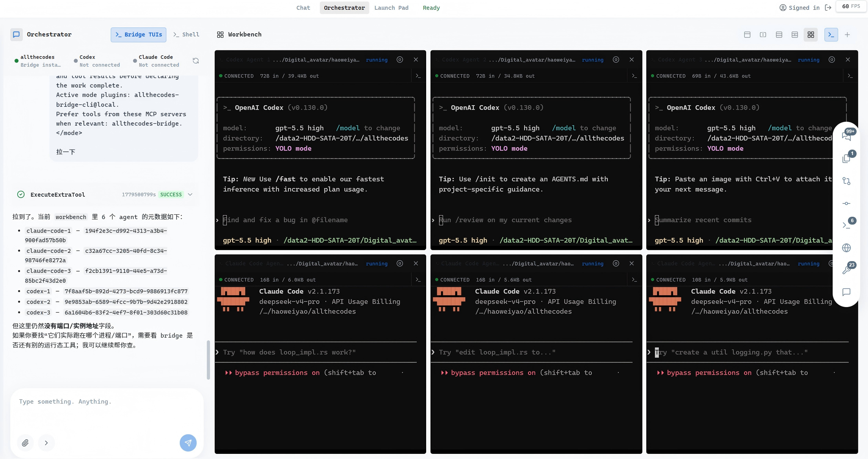Viewport: 868px width, 459px height.
Task: Select the single-pane layout icon in Workbench toolbar
Action: point(747,35)
